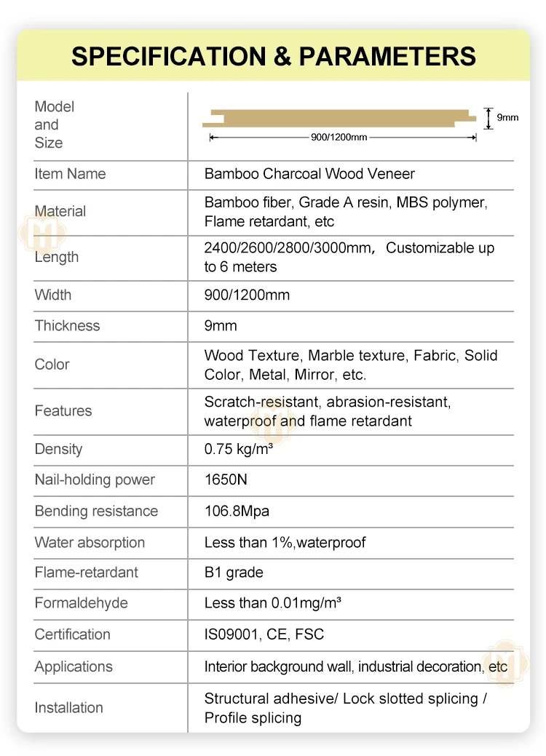This screenshot has height=756, width=546.
Task: Click the Water absorption value text
Action: tap(285, 542)
